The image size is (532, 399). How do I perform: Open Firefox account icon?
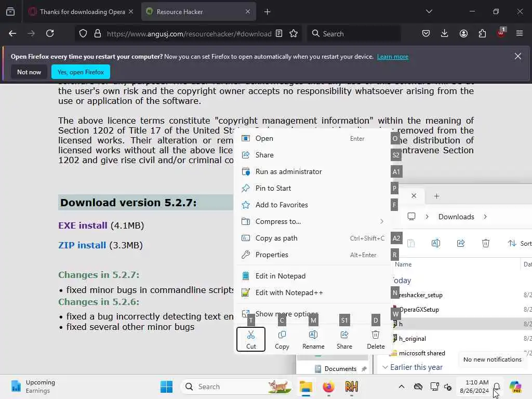click(463, 34)
